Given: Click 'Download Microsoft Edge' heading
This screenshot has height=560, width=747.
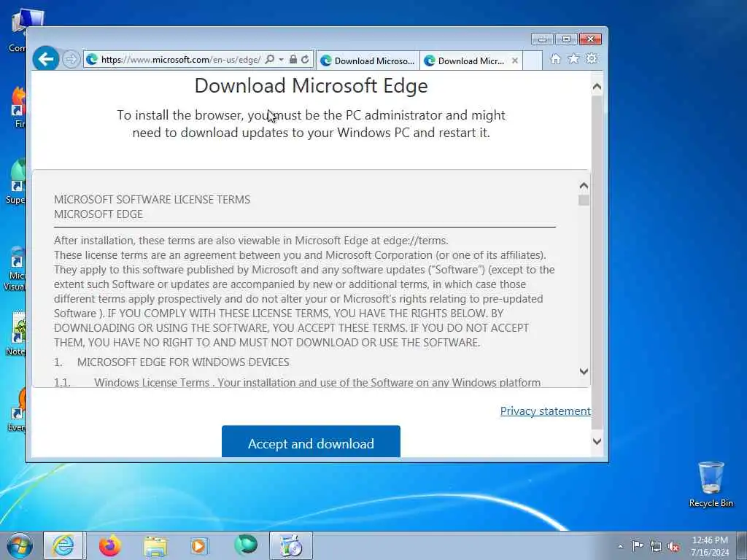Looking at the screenshot, I should pos(311,86).
